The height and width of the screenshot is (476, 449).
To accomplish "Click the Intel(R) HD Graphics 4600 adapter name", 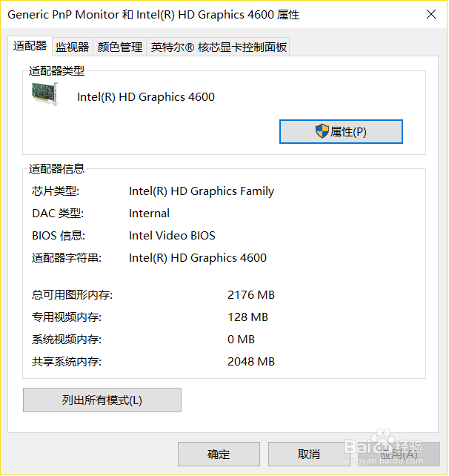I will (x=146, y=97).
